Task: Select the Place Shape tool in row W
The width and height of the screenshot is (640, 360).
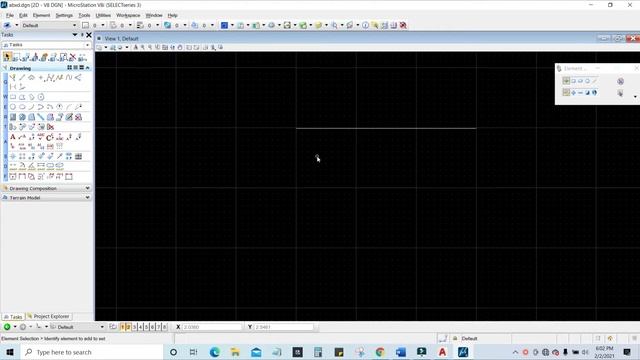Action: click(22, 97)
